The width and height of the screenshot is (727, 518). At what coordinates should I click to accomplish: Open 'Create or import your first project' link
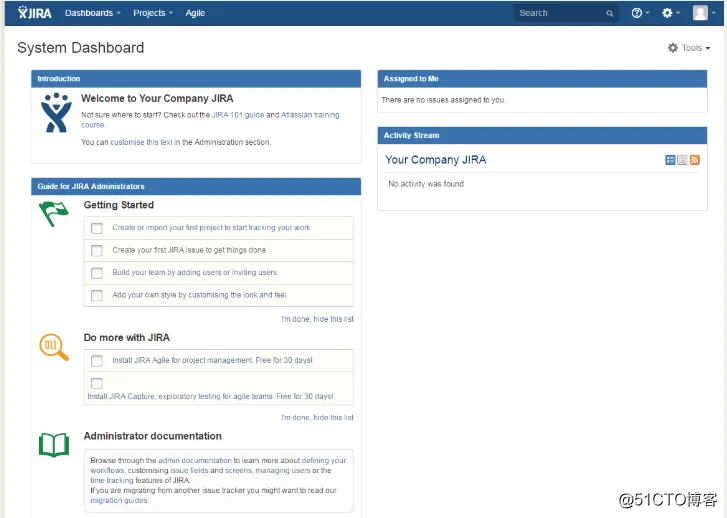[211, 228]
